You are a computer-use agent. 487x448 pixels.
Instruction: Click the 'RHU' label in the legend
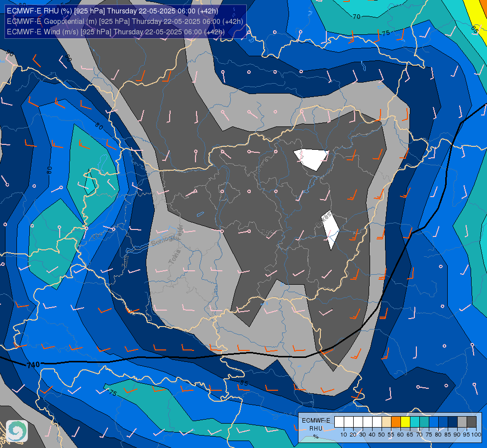point(316,429)
